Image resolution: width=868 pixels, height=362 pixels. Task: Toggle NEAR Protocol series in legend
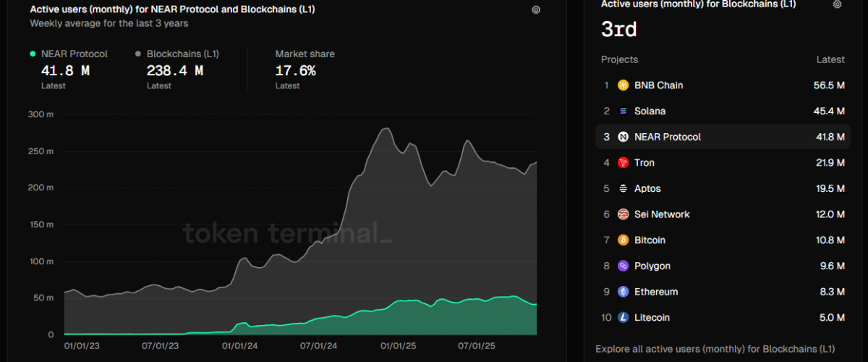(x=74, y=54)
